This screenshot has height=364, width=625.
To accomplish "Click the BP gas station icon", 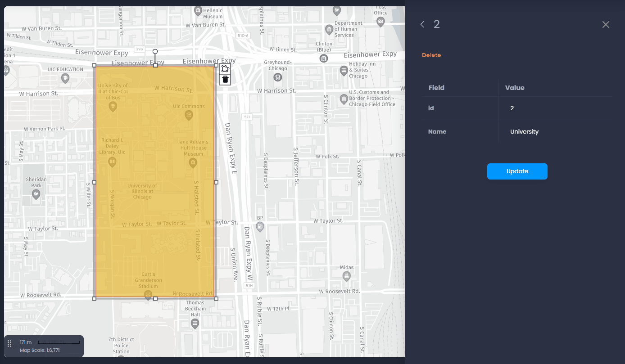I will [x=260, y=227].
